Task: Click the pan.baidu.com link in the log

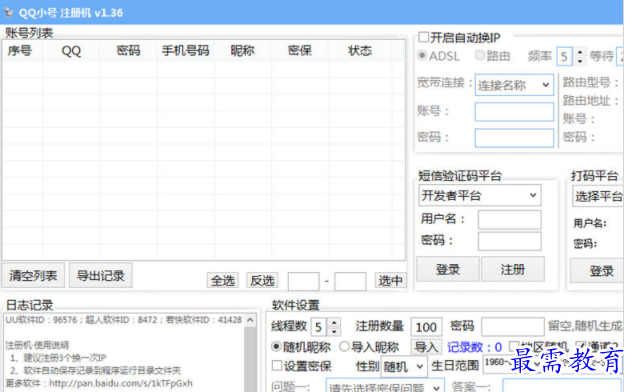Action: [x=121, y=383]
